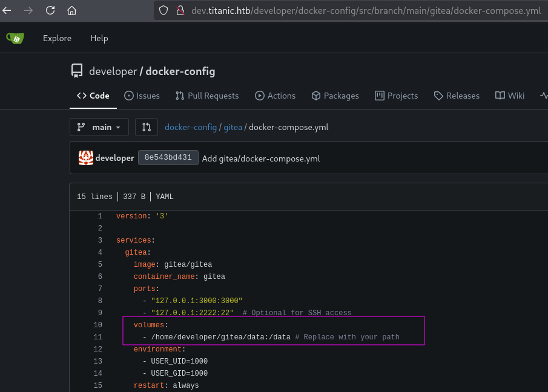
Task: Click the "337 B" file size
Action: pos(134,197)
